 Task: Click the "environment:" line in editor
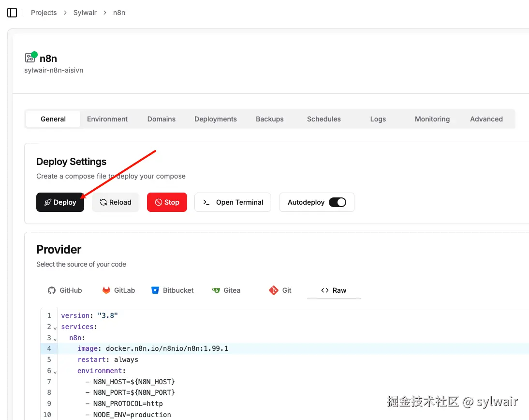102,371
